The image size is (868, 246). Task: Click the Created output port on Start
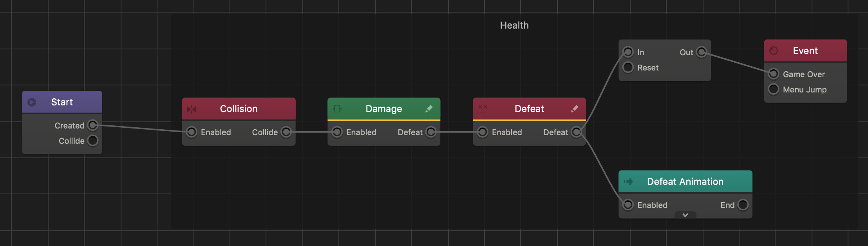93,125
